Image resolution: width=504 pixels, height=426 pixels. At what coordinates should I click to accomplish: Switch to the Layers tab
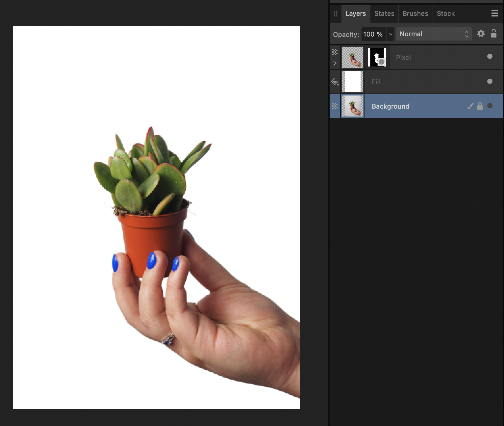(356, 13)
